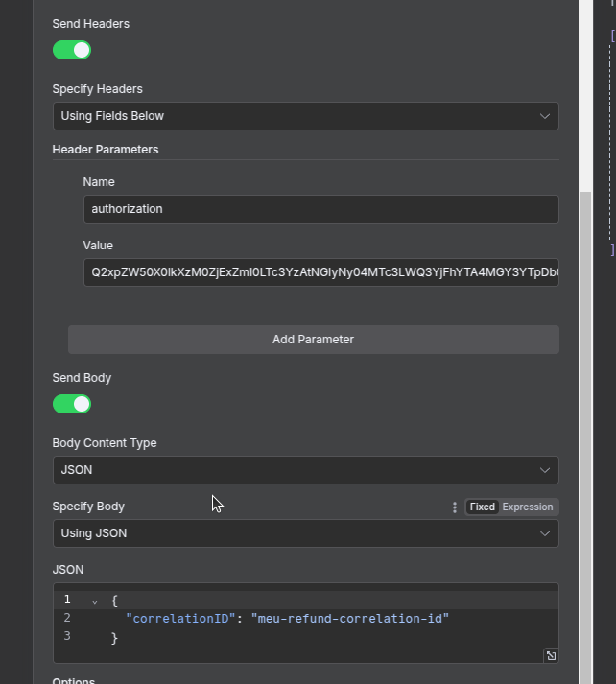Click into the header Value token field
Screen dimensions: 616x684
click(320, 272)
